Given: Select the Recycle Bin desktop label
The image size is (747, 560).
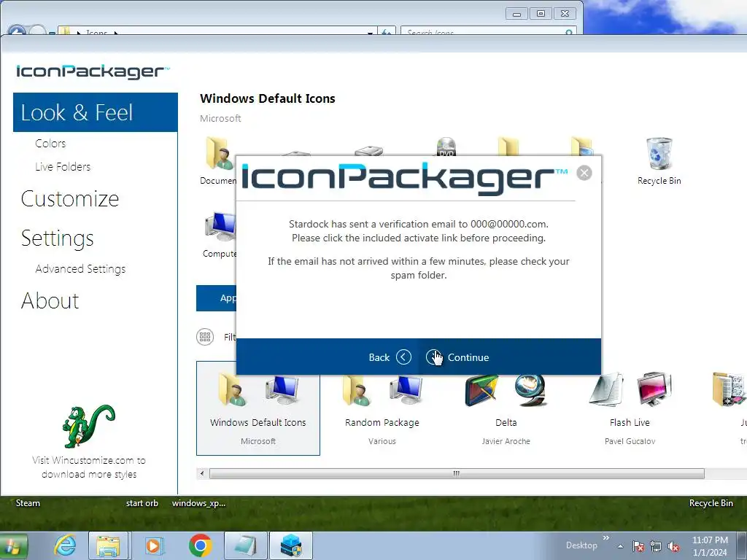Looking at the screenshot, I should point(711,503).
